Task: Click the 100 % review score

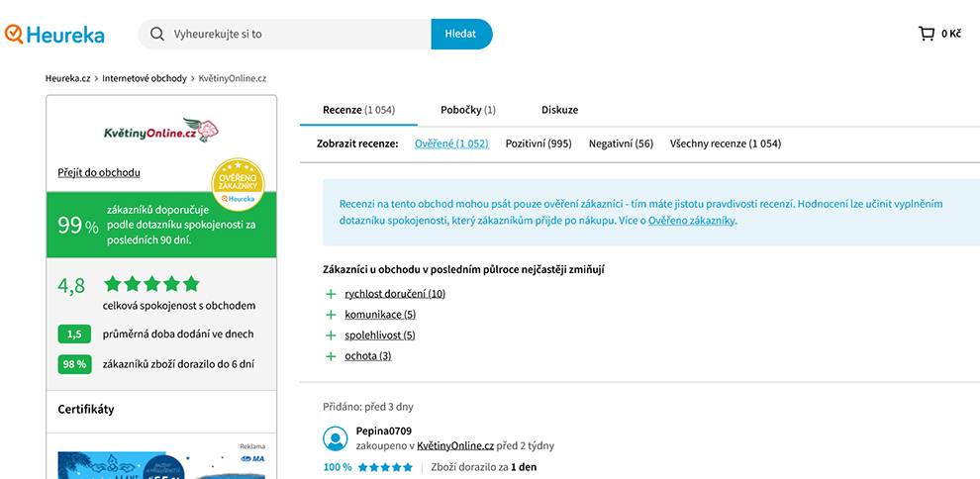Action: click(338, 467)
